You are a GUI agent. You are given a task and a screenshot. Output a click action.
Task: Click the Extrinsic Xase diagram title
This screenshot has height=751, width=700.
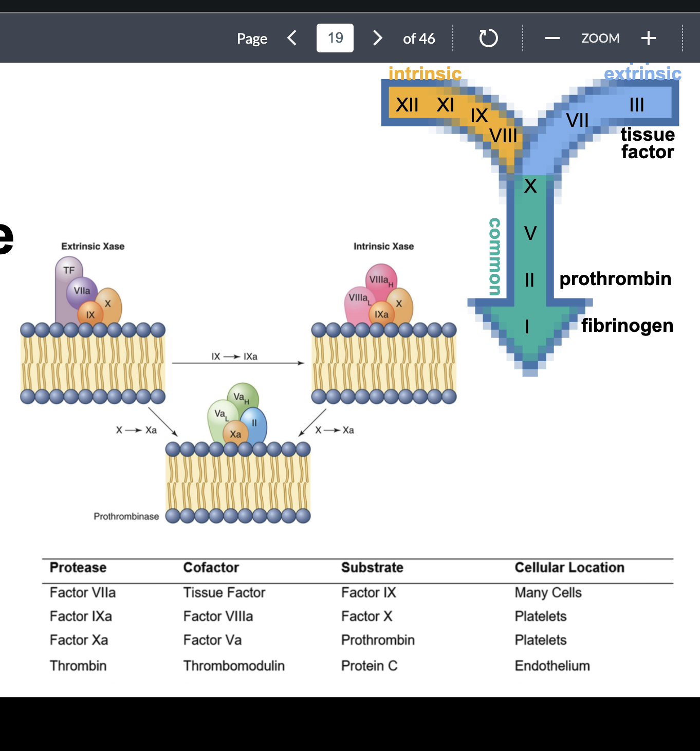93,247
